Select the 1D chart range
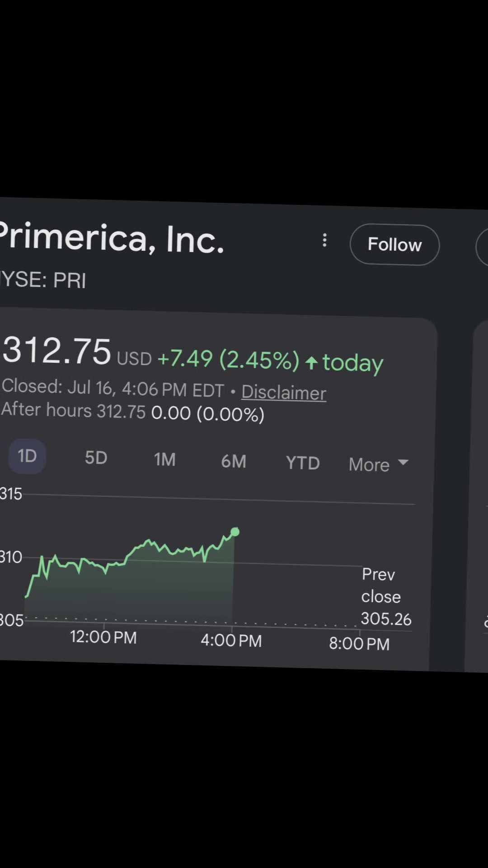 27,456
